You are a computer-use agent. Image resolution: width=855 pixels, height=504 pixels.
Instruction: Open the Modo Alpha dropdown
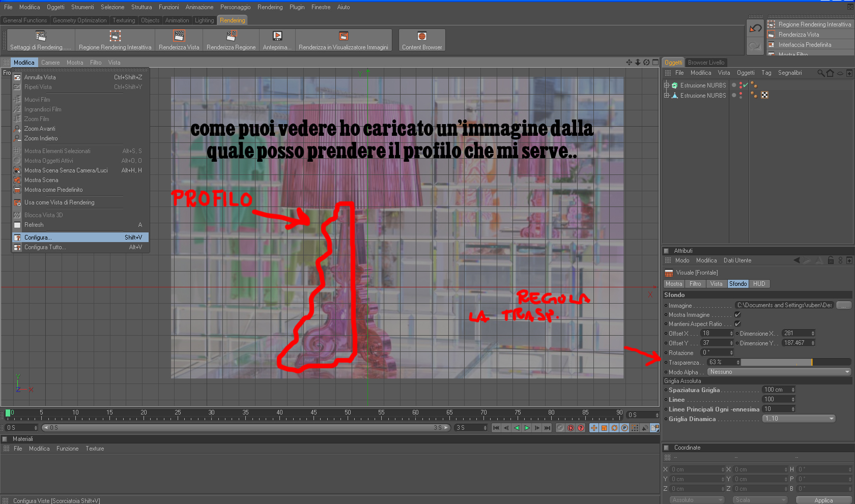(x=779, y=372)
